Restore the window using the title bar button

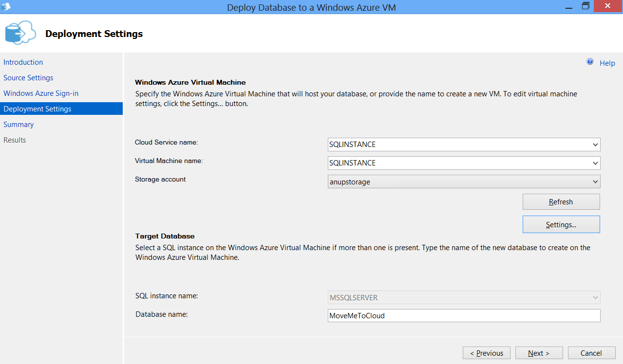[x=585, y=6]
